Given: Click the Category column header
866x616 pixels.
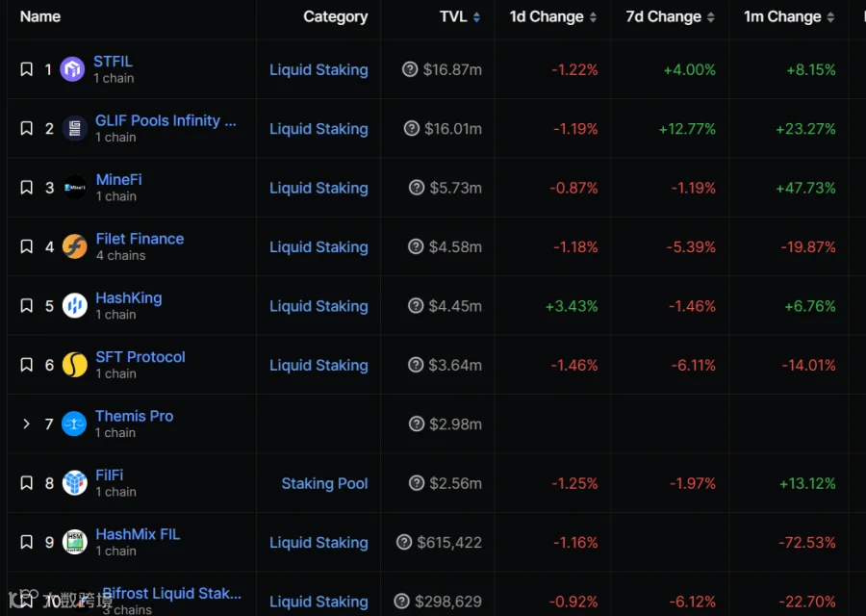Looking at the screenshot, I should (335, 17).
